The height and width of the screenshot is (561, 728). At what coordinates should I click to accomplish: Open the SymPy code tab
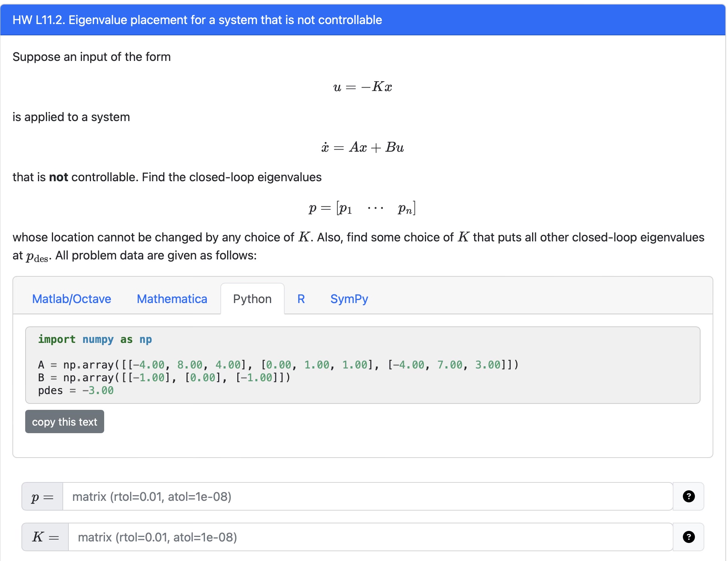coord(349,299)
